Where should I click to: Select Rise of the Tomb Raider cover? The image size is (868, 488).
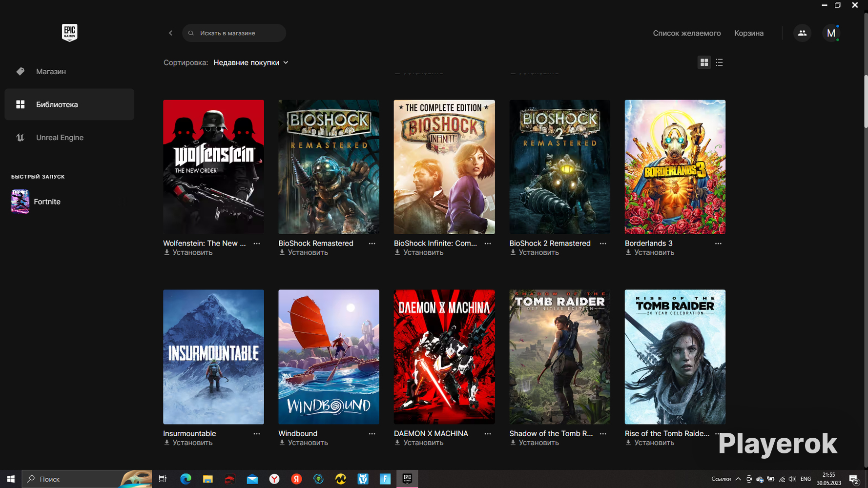[x=675, y=357]
